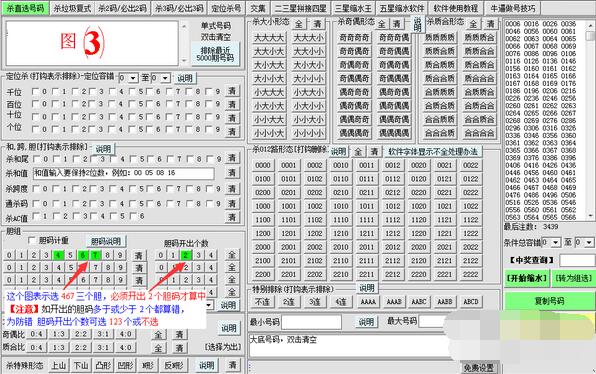Toggle the 反N形 shape button
This screenshot has height=374, width=596.
coord(173,365)
